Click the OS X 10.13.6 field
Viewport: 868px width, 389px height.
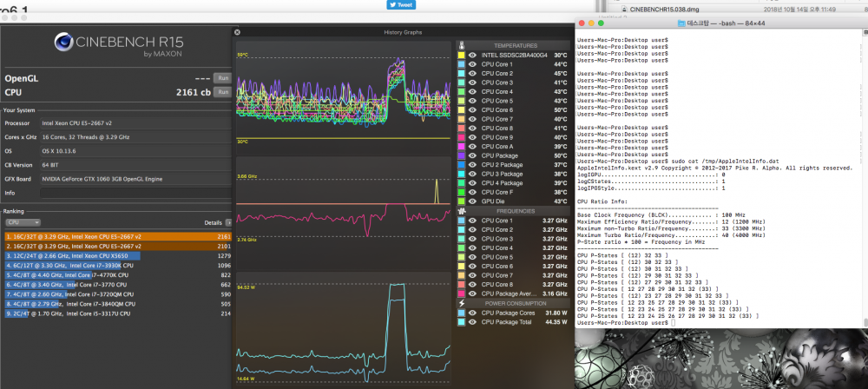coord(135,151)
